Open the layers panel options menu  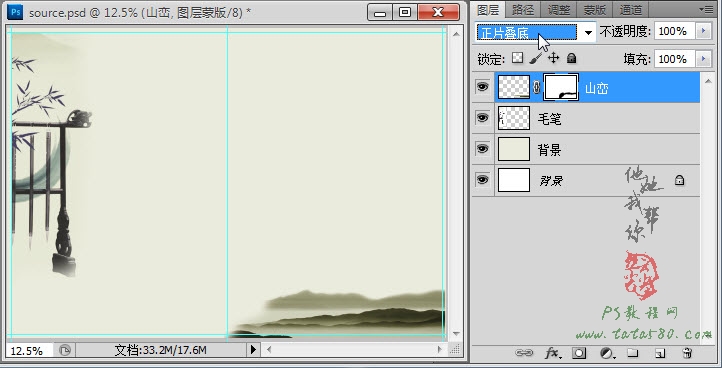pyautogui.click(x=706, y=9)
